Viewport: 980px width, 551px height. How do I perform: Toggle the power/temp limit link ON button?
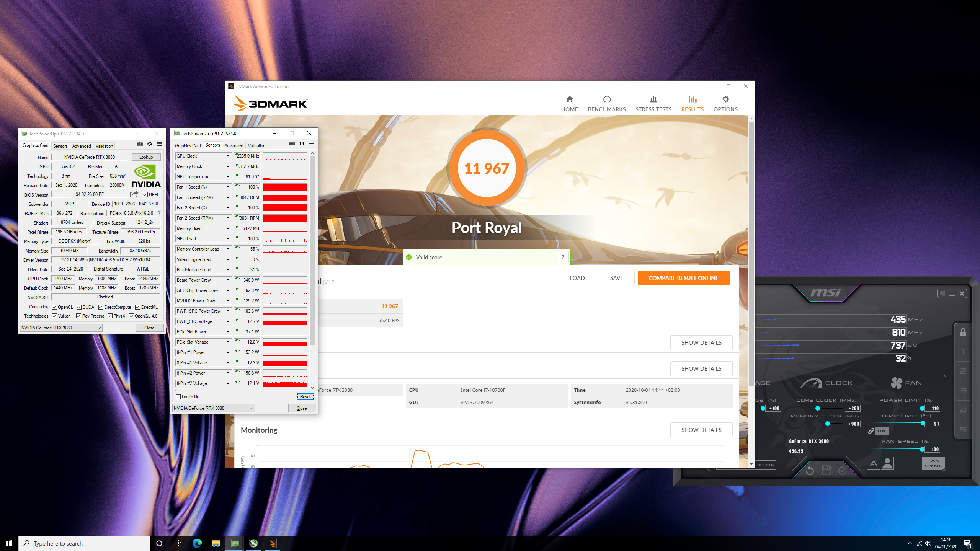click(878, 431)
